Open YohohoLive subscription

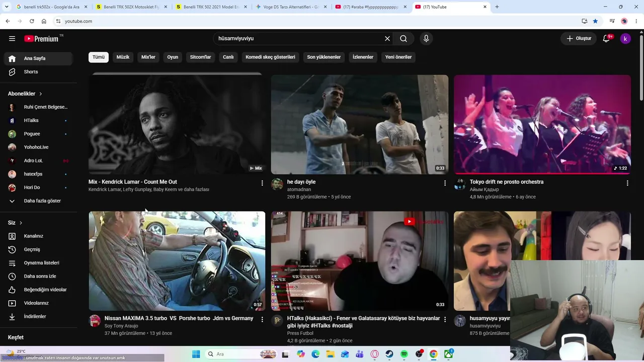(38, 147)
